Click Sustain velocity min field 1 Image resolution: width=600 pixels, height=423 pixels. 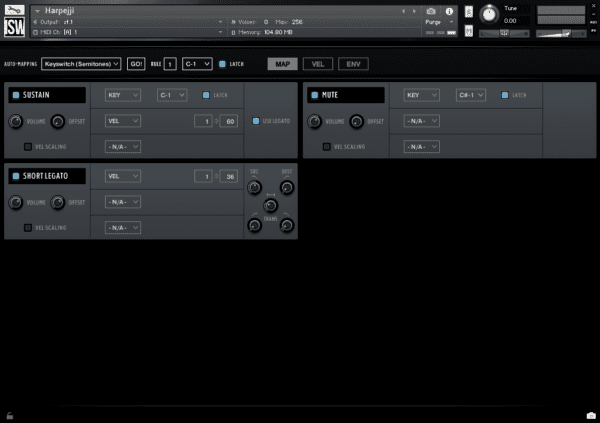[203, 121]
